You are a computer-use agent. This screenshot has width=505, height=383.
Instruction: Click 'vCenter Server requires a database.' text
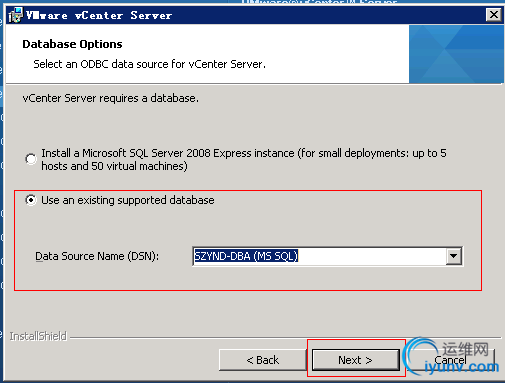click(111, 98)
